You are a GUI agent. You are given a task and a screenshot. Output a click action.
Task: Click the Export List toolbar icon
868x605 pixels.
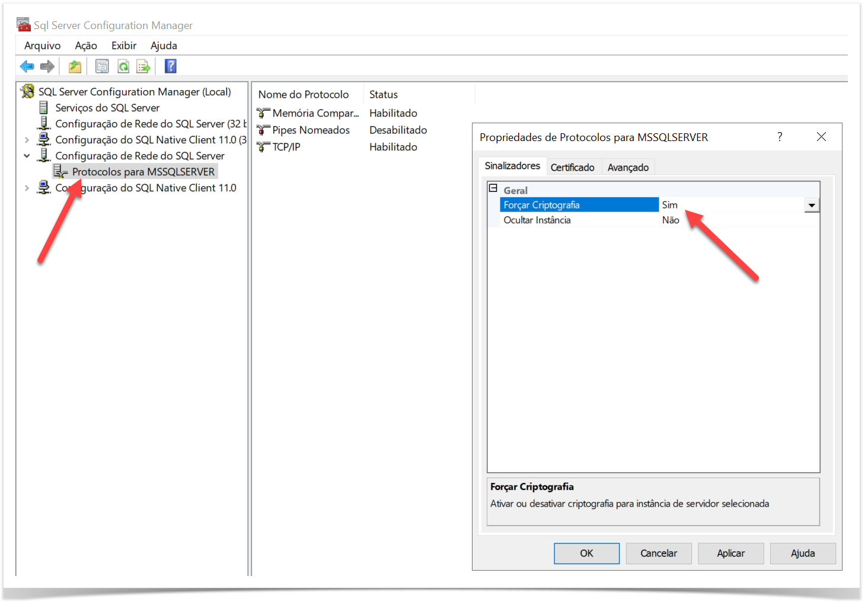click(x=143, y=66)
